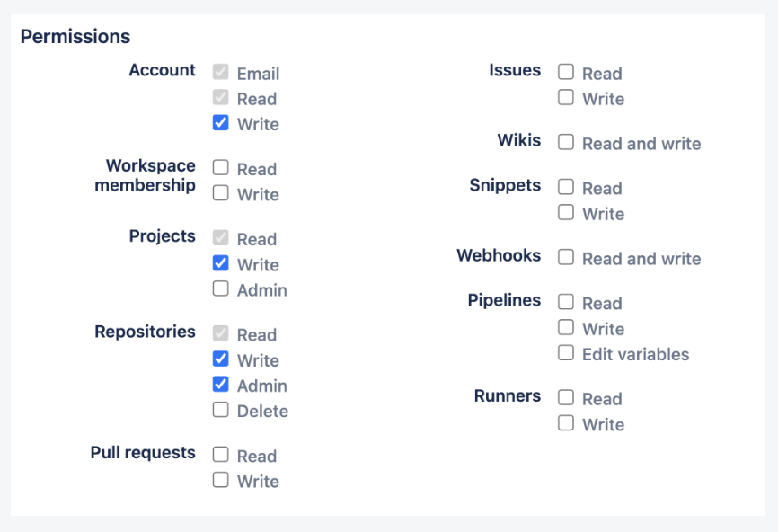This screenshot has width=778, height=532.
Task: Check Pipelines Read checkbox
Action: [x=565, y=303]
